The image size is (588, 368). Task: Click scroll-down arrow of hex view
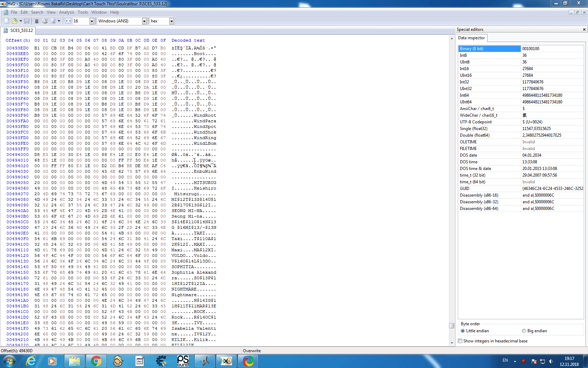click(451, 342)
